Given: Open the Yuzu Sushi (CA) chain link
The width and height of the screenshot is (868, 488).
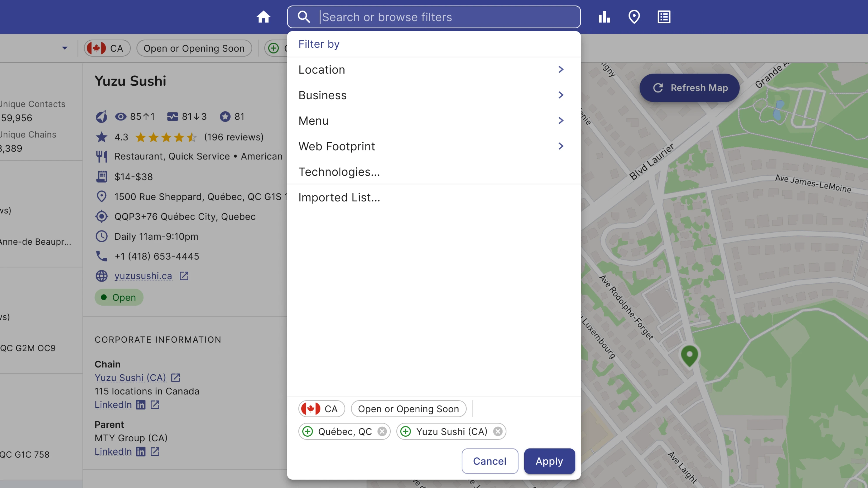Looking at the screenshot, I should (x=130, y=378).
